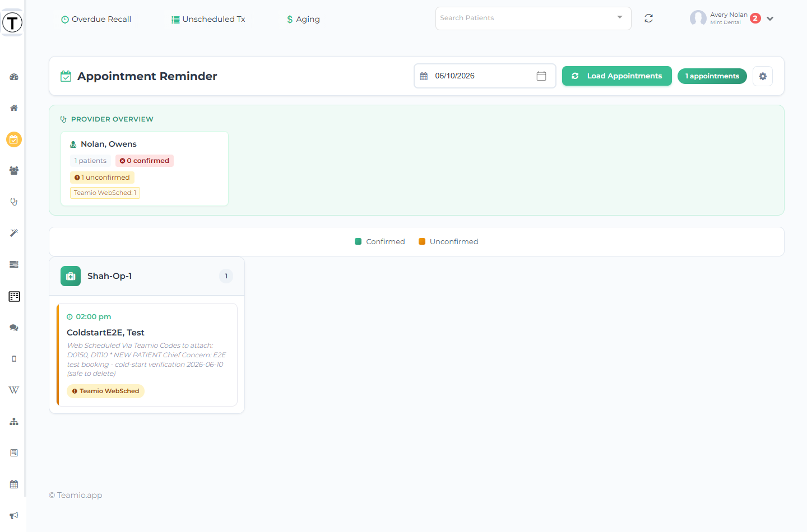Open the calendar picker icon in date field
The height and width of the screenshot is (532, 807).
[541, 76]
